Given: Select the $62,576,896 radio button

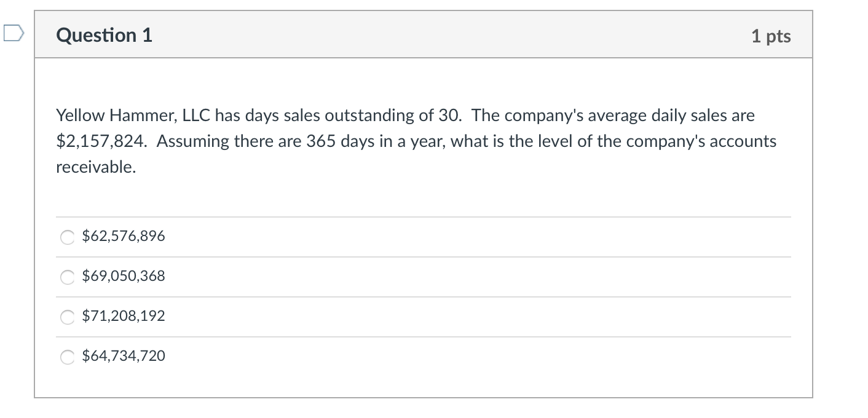Looking at the screenshot, I should pyautogui.click(x=67, y=237).
